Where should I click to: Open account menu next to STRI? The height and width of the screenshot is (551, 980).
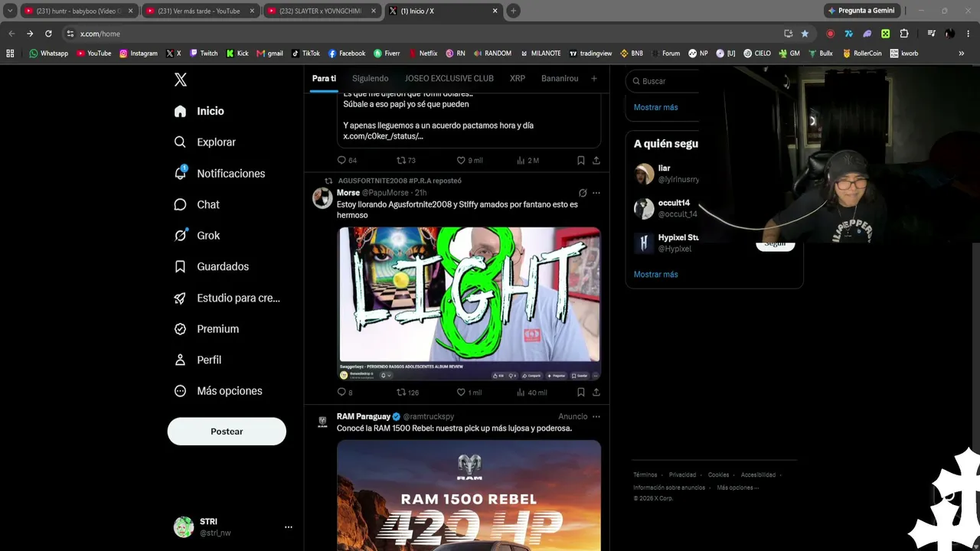click(x=288, y=527)
